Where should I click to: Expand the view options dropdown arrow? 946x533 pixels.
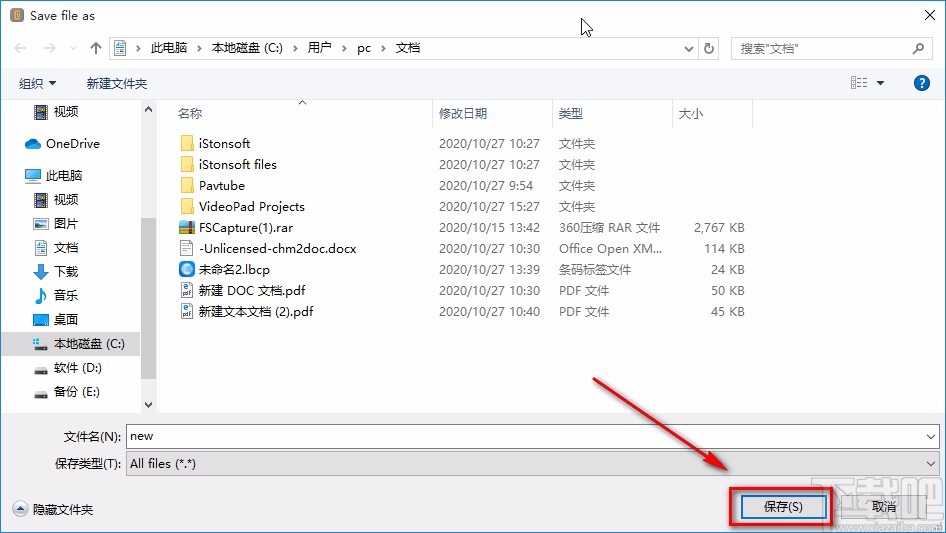click(880, 83)
